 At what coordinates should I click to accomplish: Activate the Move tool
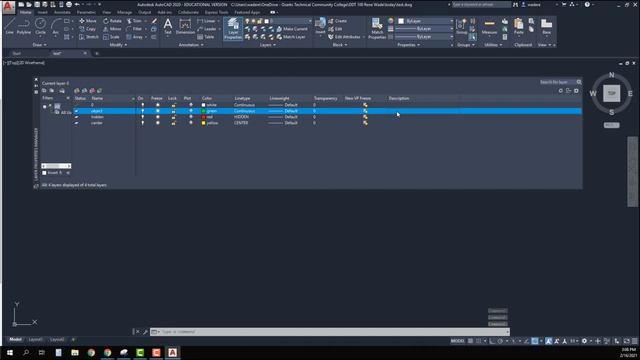coord(88,21)
